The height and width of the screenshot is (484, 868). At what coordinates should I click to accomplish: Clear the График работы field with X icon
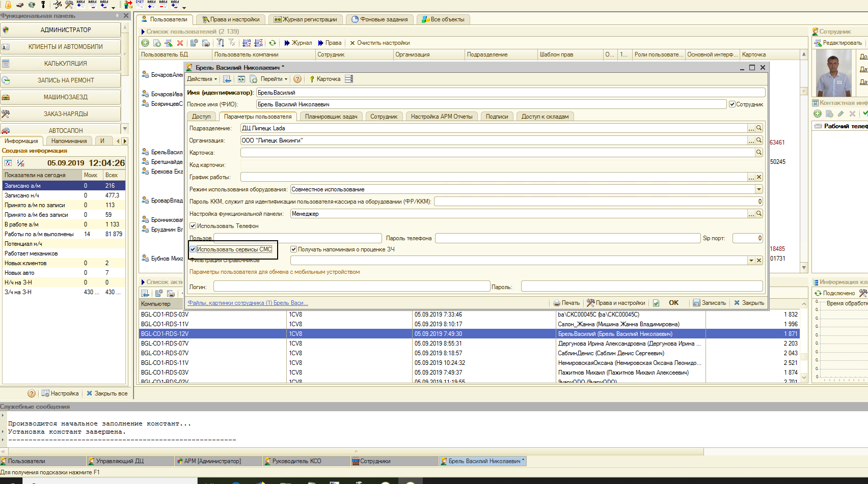pyautogui.click(x=759, y=177)
